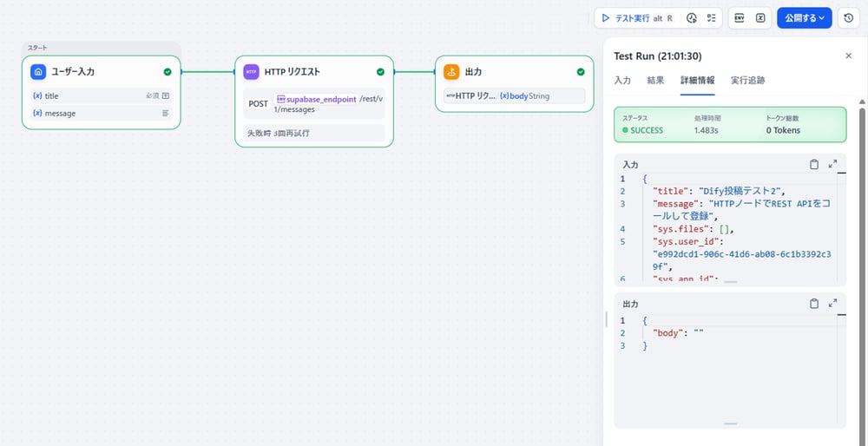Image resolution: width=868 pixels, height=446 pixels.
Task: Open the run history clock icon
Action: coord(692,17)
